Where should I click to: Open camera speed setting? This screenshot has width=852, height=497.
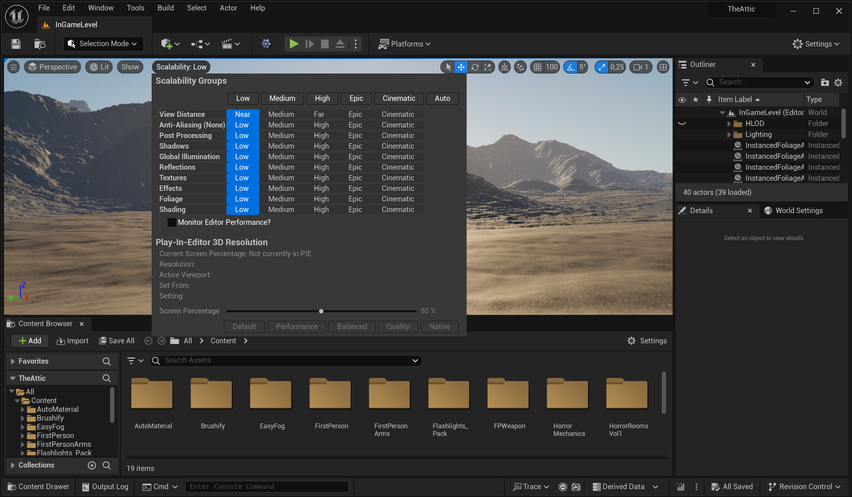(641, 67)
